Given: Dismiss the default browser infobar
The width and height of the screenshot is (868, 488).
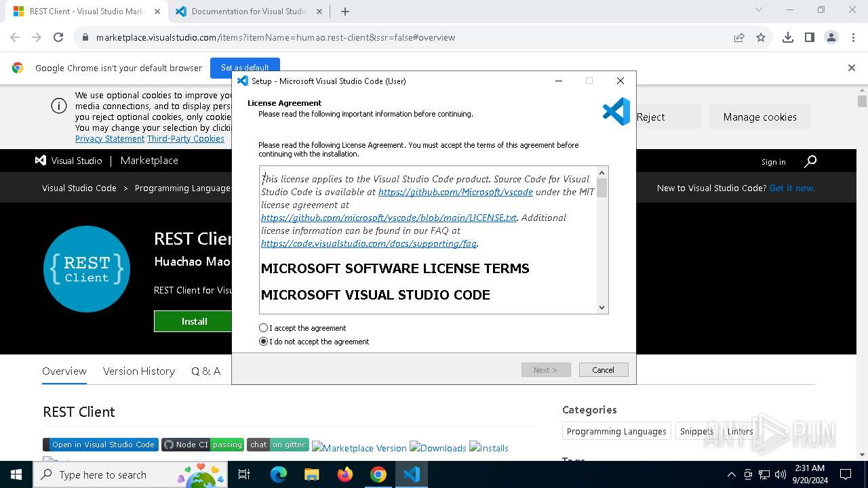Looking at the screenshot, I should coord(852,68).
